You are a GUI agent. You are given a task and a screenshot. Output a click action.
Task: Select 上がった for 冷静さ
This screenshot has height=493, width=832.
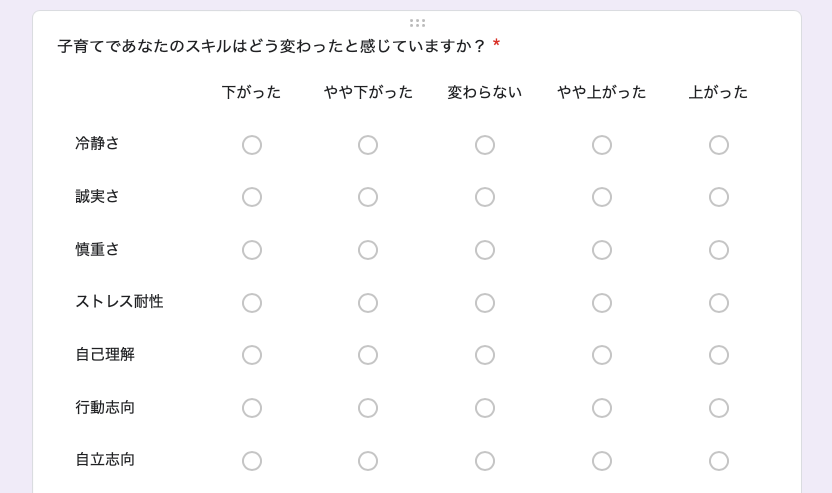[x=719, y=145]
